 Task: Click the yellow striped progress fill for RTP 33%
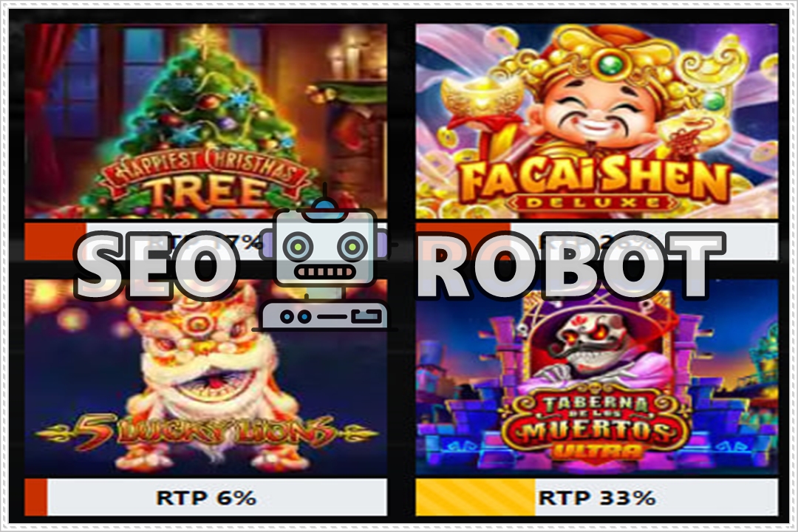475,497
